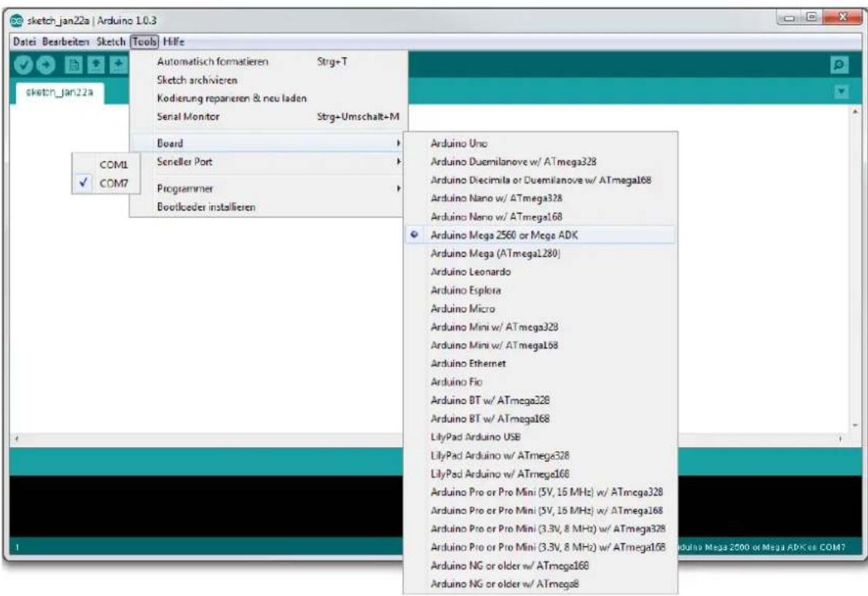868x596 pixels.
Task: Open the Datei menu
Action: pyautogui.click(x=25, y=42)
